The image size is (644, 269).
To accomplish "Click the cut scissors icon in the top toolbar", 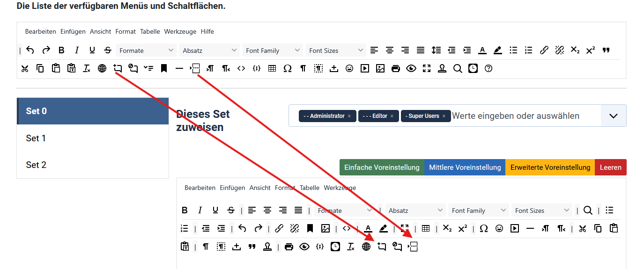I will coord(25,68).
